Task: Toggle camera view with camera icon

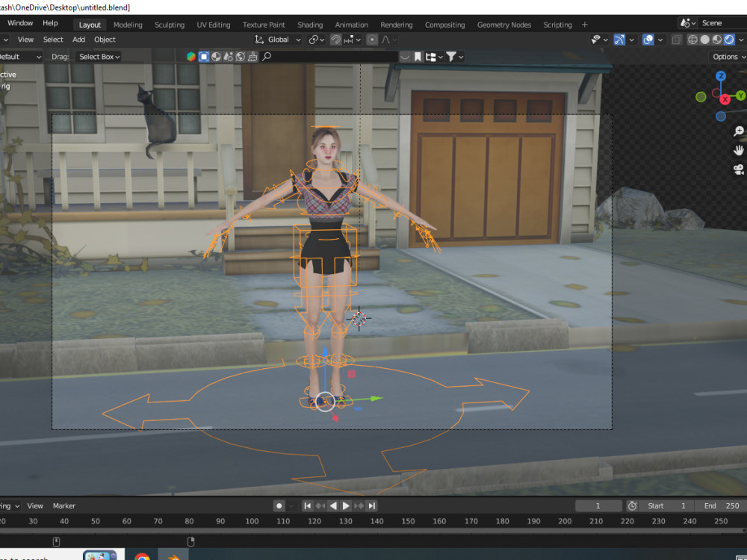Action: [x=739, y=169]
